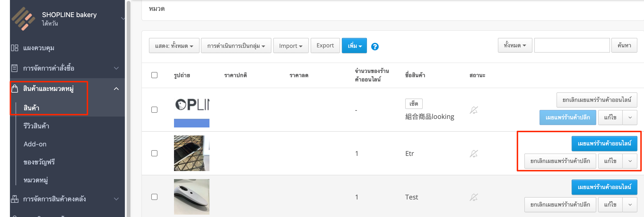Click เผยแพร่ร้านค้าออนไลน์ for Etr
This screenshot has width=644, height=217.
pos(604,144)
